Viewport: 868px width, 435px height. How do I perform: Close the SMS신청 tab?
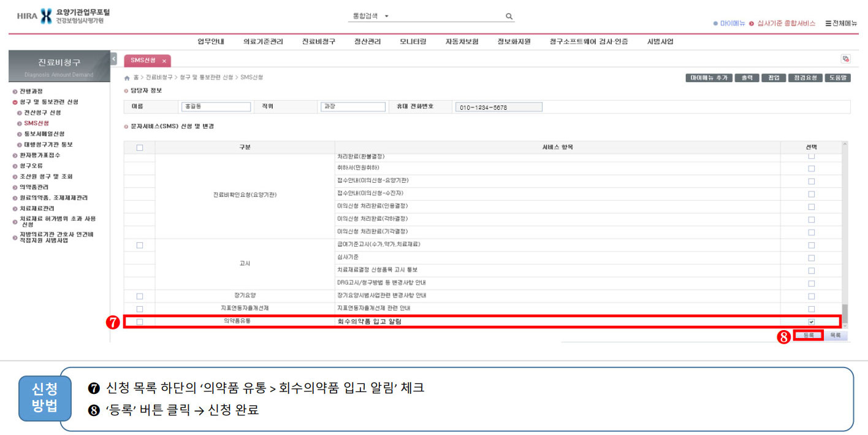164,61
